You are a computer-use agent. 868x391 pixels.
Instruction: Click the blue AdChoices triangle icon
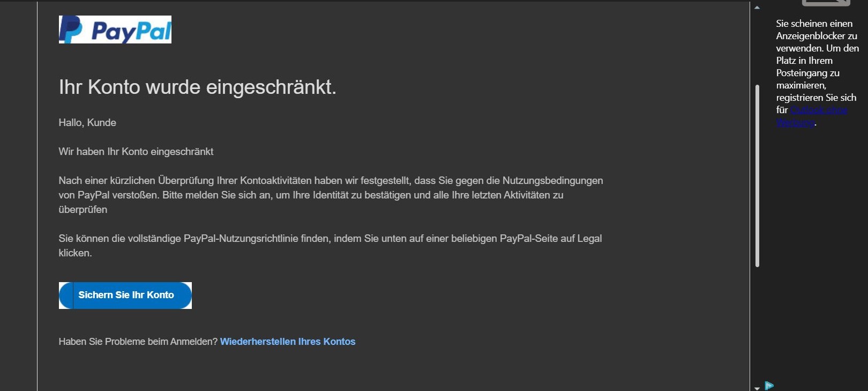(x=769, y=386)
